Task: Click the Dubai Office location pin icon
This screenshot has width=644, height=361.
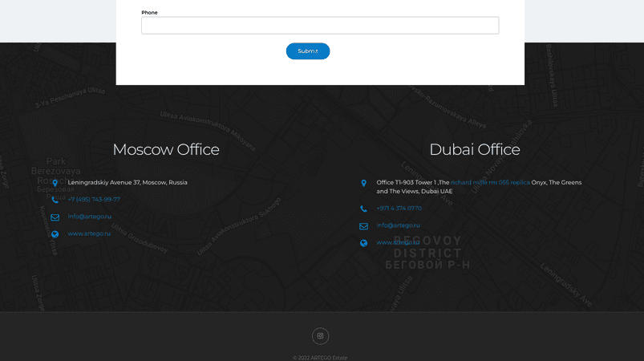Action: (x=363, y=183)
